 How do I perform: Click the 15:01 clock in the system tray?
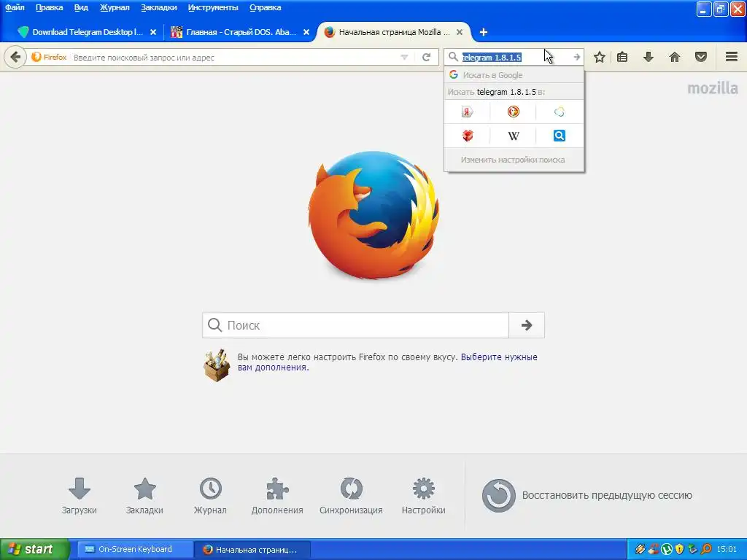tap(726, 549)
